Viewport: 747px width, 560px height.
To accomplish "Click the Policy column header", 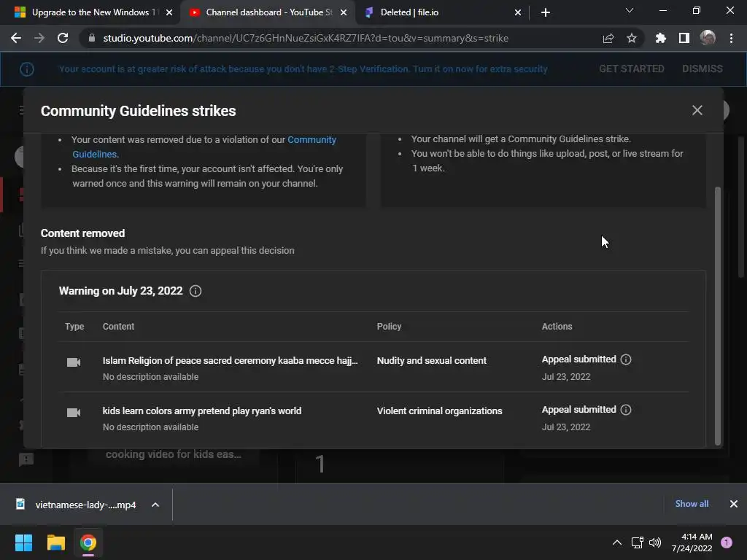I will point(390,327).
